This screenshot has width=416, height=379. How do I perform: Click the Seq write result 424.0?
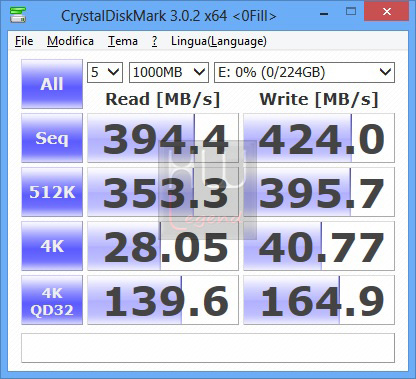pos(319,138)
